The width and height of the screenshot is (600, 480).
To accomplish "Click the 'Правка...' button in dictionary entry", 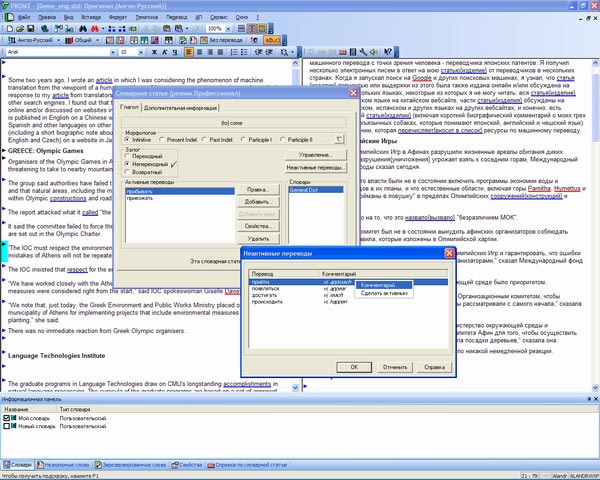I will [x=258, y=189].
